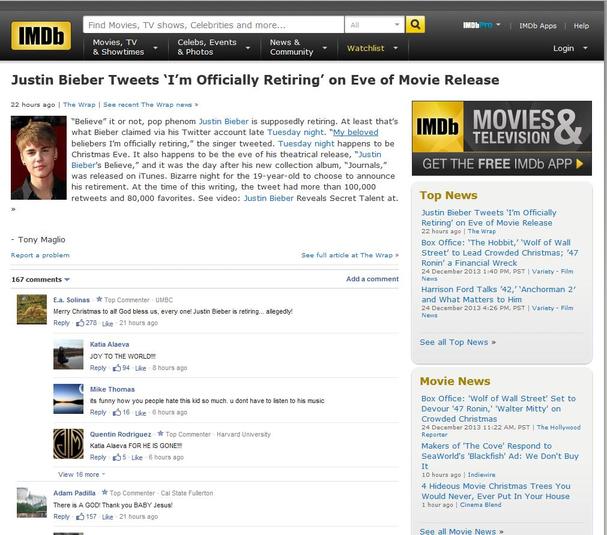
Task: Open See full article at The Wrap
Action: coord(350,255)
